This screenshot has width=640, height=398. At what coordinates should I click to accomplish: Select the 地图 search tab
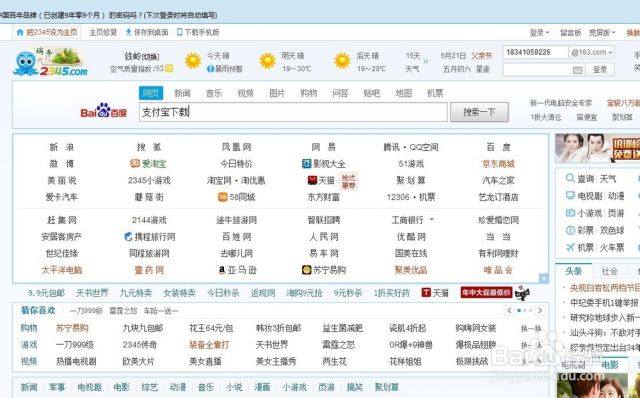point(403,93)
